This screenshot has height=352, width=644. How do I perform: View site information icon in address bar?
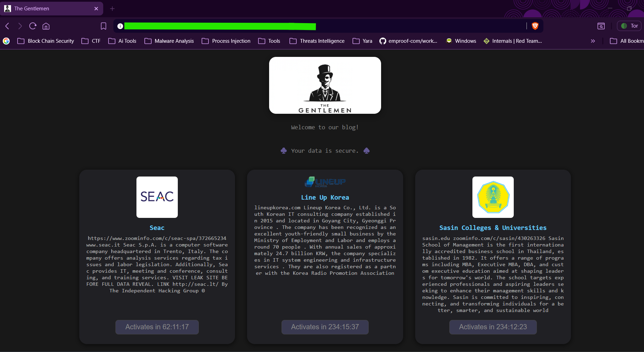[x=120, y=26]
